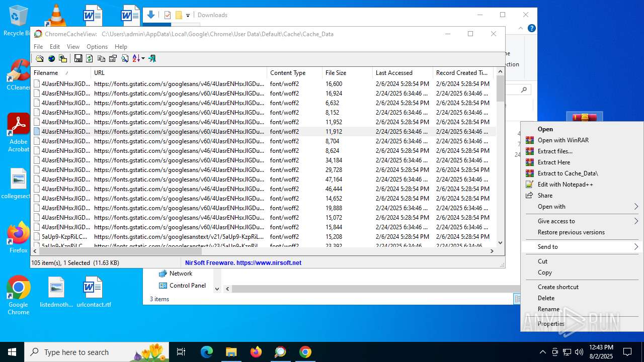Click navigation pane scroll-down arrow in Downloads
Screen dimensions: 644x362
click(x=217, y=289)
